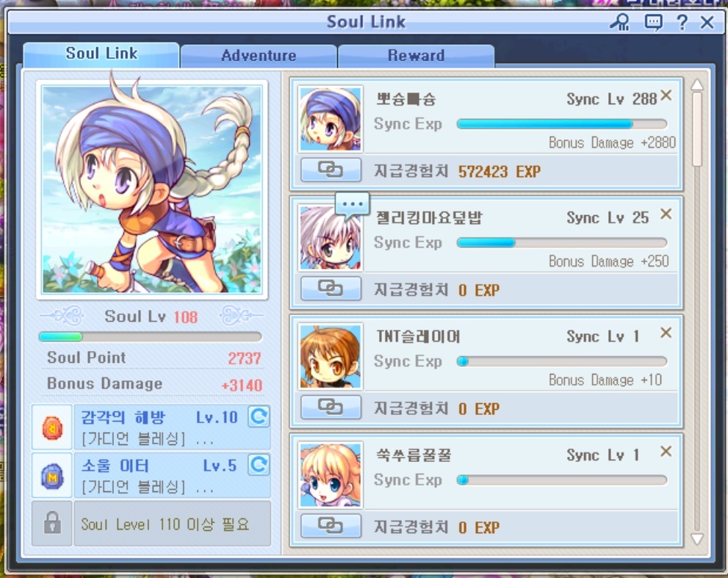The width and height of the screenshot is (728, 578).
Task: Open the chat message icon in title bar
Action: coord(653,22)
